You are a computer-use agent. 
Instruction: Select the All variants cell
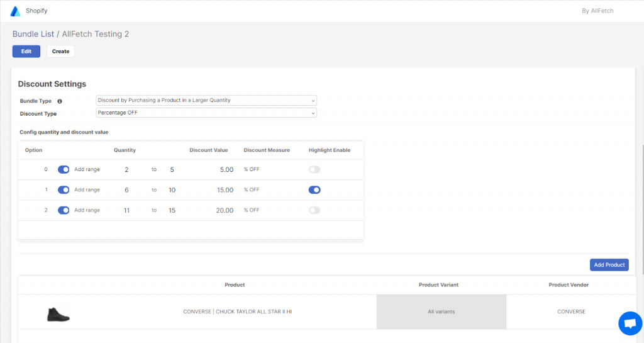point(441,312)
